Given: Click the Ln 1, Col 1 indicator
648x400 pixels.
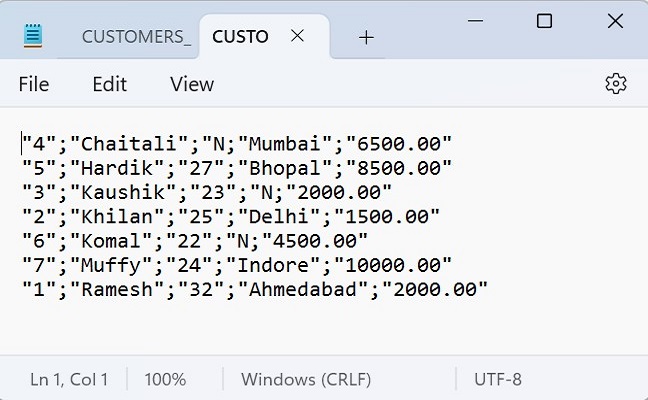Looking at the screenshot, I should click(69, 379).
